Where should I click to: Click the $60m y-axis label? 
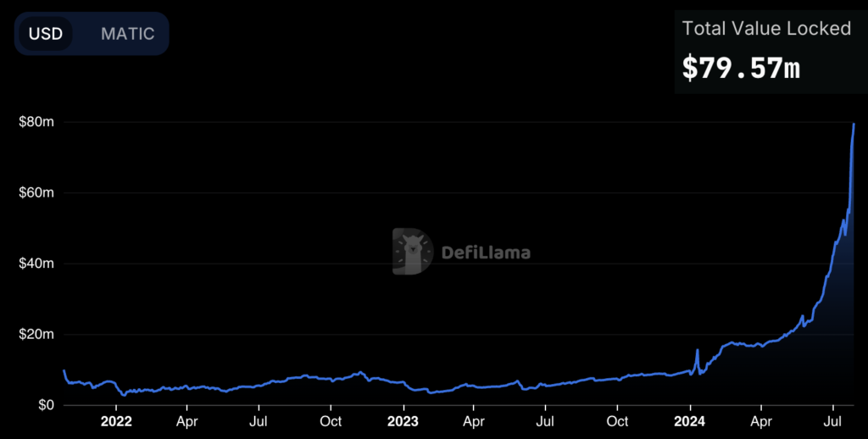tap(36, 193)
